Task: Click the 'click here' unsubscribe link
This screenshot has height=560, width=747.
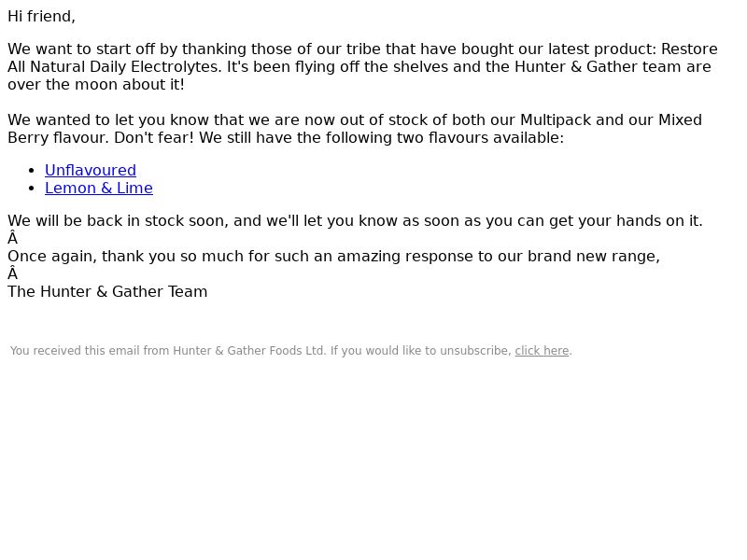Action: pyautogui.click(x=542, y=351)
